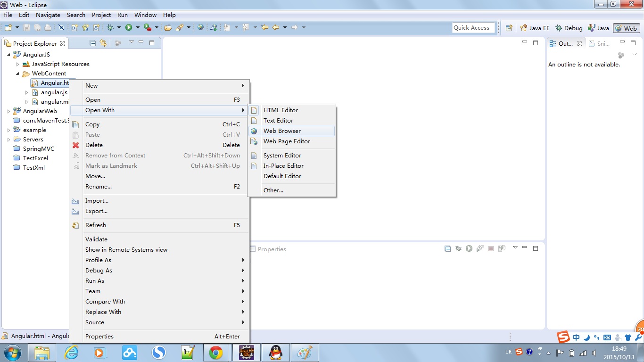644x362 pixels.
Task: Open Internet Explorer from the taskbar
Action: click(x=72, y=353)
